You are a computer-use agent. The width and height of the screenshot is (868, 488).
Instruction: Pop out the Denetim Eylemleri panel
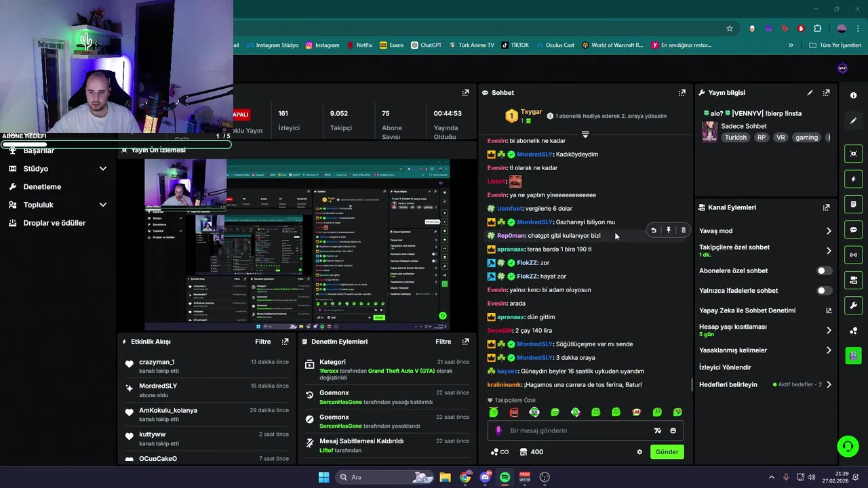(465, 342)
